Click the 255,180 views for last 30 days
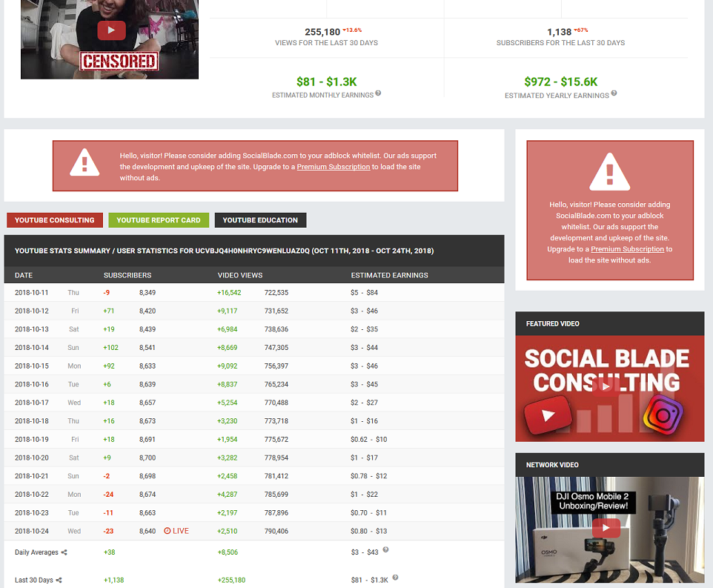Viewport: 713px width, 588px height. click(322, 32)
